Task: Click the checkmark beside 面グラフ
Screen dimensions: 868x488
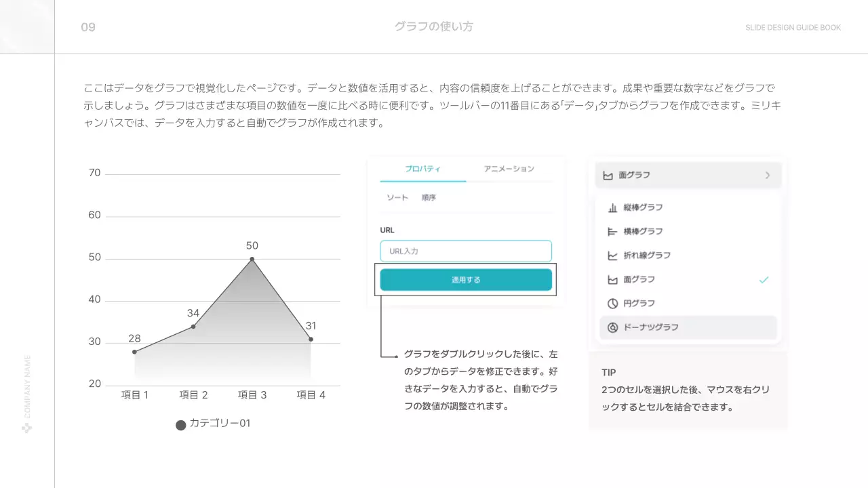Action: pos(764,280)
